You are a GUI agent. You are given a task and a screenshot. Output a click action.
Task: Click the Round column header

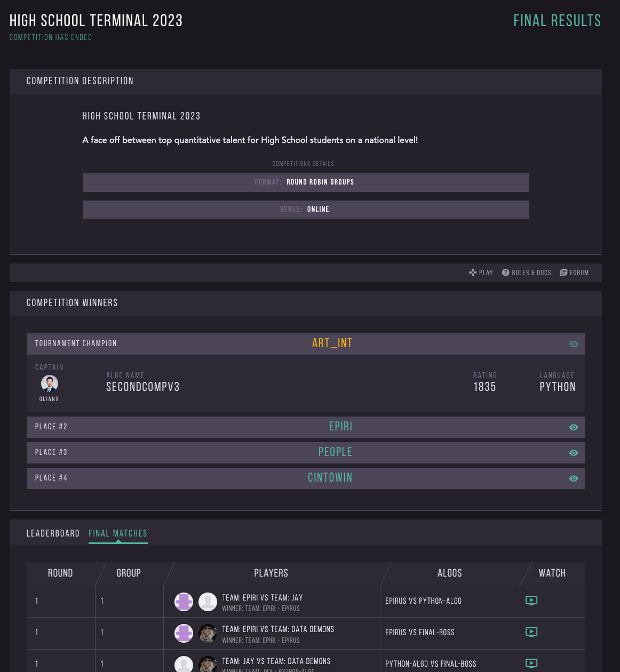[60, 573]
